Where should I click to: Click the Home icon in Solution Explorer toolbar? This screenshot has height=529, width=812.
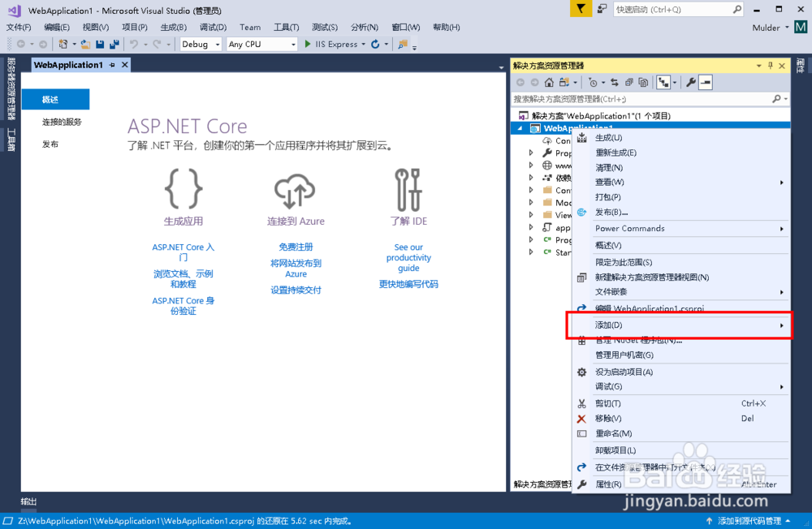point(550,81)
